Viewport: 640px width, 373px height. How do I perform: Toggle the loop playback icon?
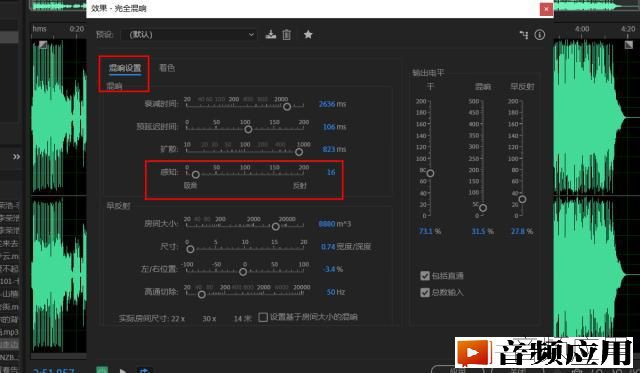click(144, 370)
